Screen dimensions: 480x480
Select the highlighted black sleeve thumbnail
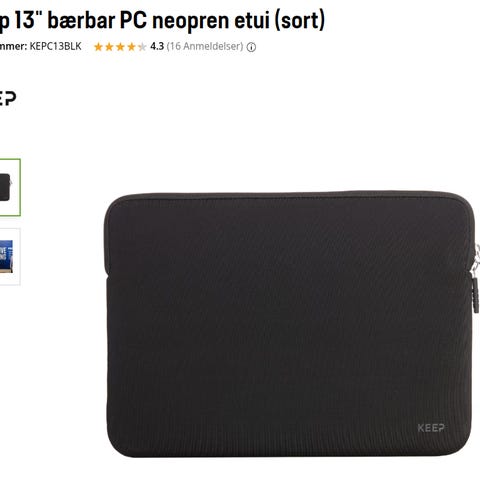(10, 187)
